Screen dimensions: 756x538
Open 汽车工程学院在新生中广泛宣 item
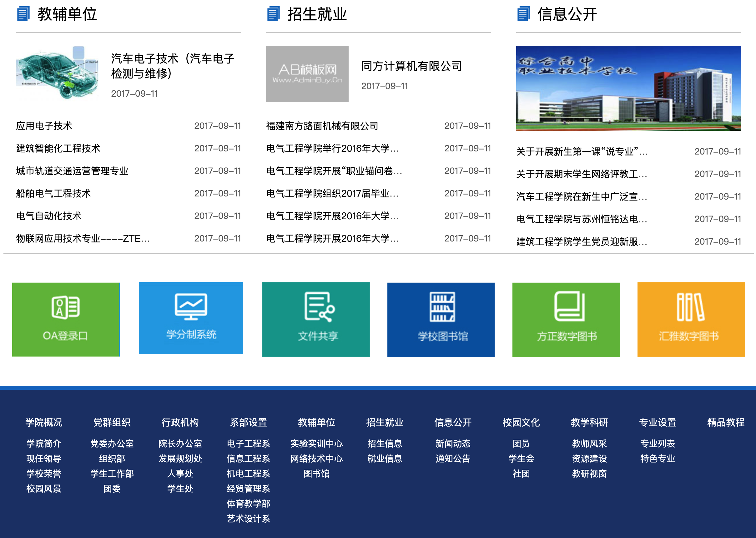tap(582, 196)
